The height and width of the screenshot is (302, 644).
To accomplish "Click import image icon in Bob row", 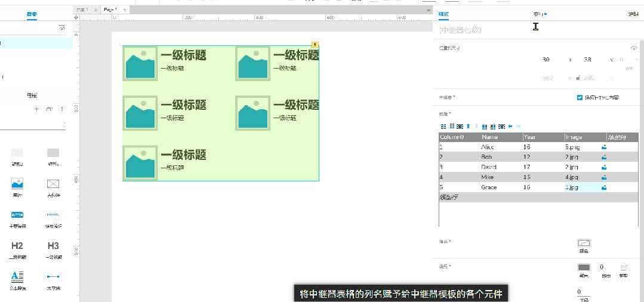I will [604, 157].
